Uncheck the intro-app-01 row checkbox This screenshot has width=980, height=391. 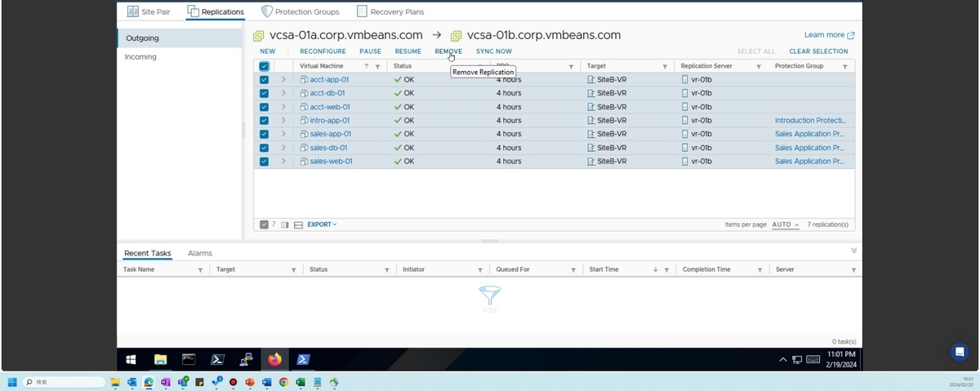click(264, 121)
